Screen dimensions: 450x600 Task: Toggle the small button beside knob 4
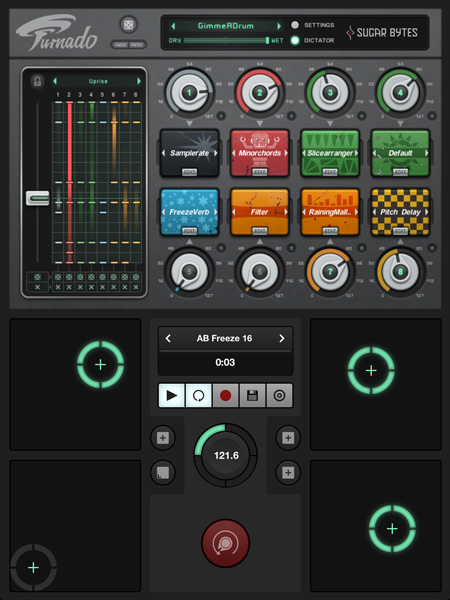point(432,116)
